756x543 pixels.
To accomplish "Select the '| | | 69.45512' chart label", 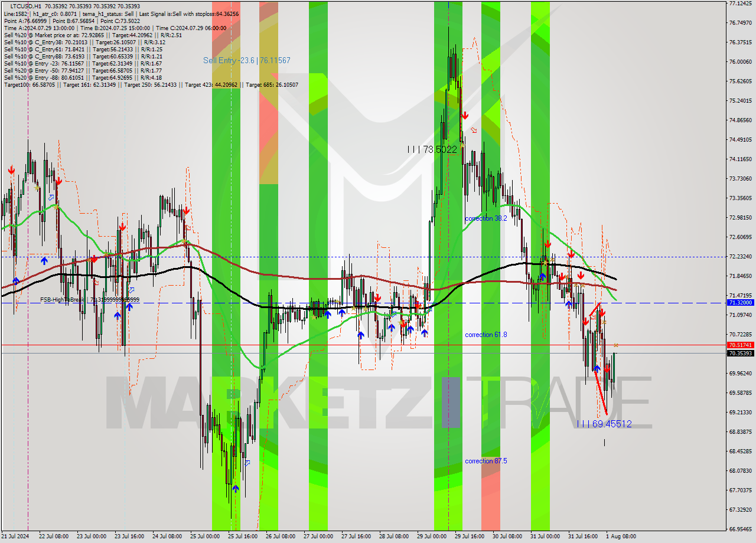I will click(x=604, y=424).
